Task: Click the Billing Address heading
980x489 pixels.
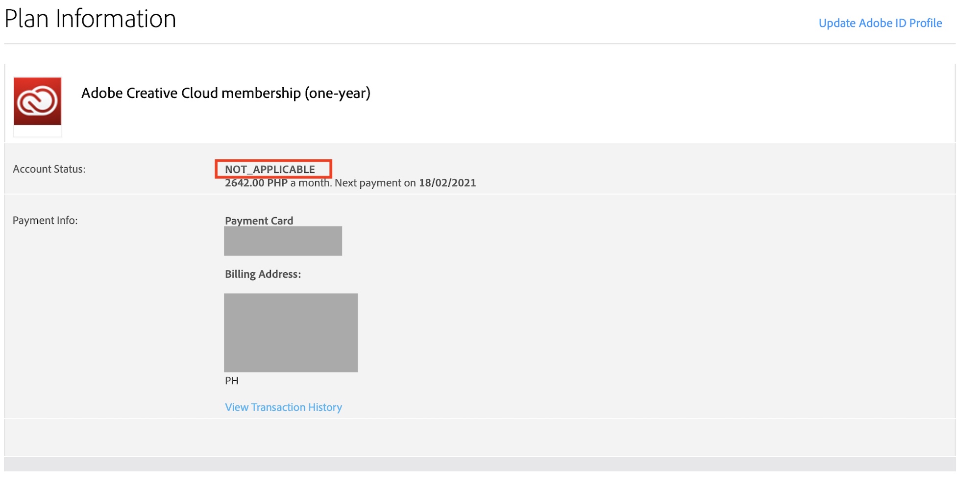Action: tap(263, 274)
